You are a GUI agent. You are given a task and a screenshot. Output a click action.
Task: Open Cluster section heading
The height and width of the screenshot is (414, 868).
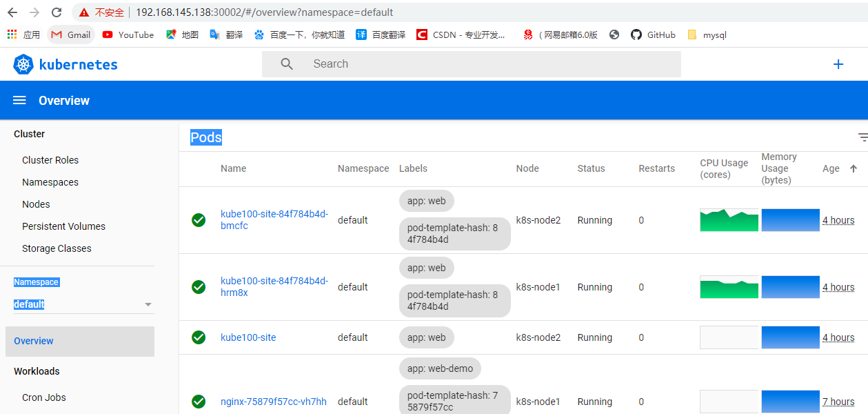[x=29, y=134]
